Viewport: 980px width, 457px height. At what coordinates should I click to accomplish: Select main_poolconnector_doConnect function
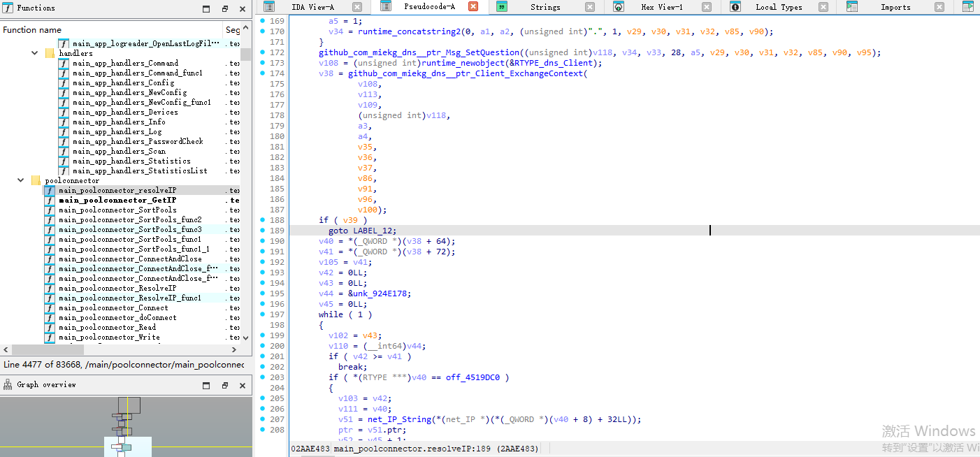(x=117, y=317)
